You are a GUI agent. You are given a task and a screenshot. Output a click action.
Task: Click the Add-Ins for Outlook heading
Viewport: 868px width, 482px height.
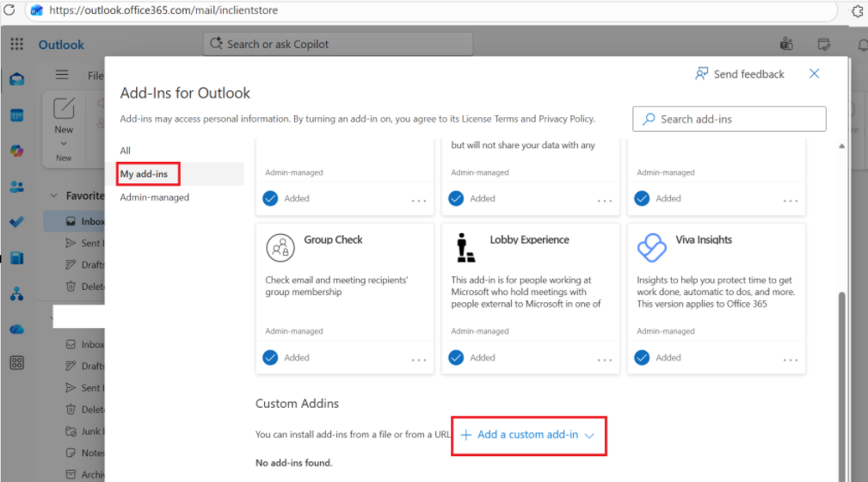(x=185, y=92)
